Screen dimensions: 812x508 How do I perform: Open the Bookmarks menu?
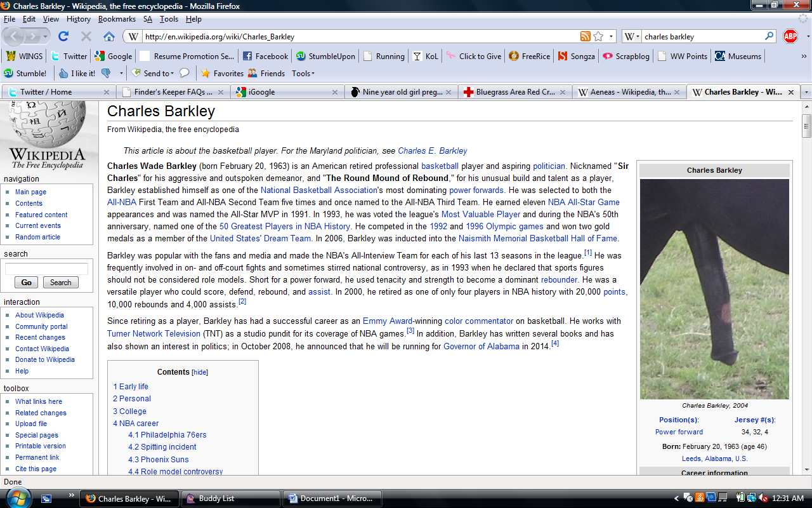[x=117, y=19]
